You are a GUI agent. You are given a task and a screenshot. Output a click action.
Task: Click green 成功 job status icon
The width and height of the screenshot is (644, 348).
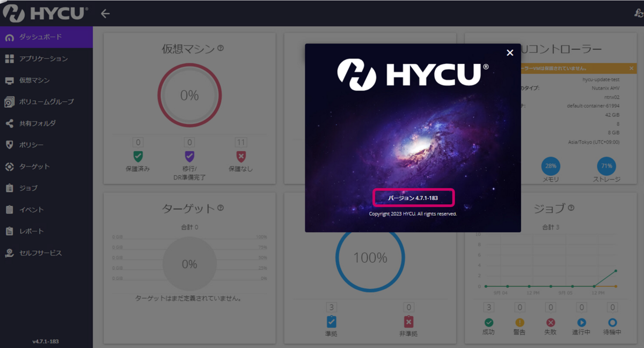point(489,322)
